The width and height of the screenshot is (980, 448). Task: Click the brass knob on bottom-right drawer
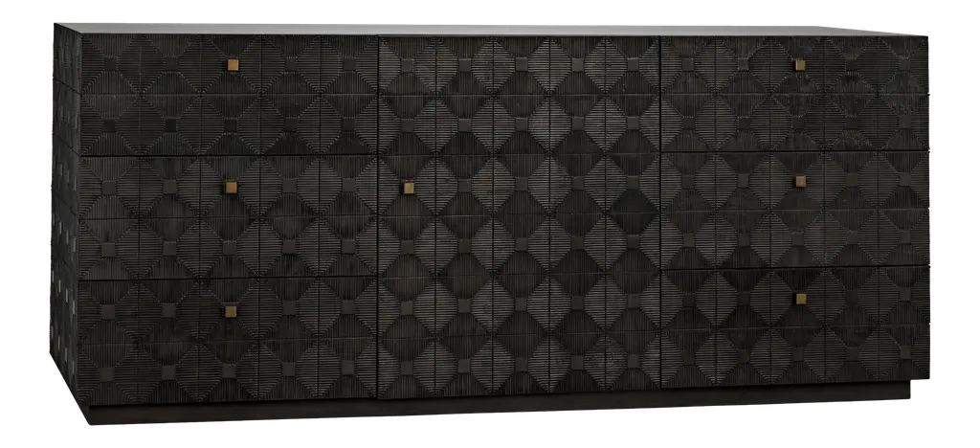click(799, 300)
